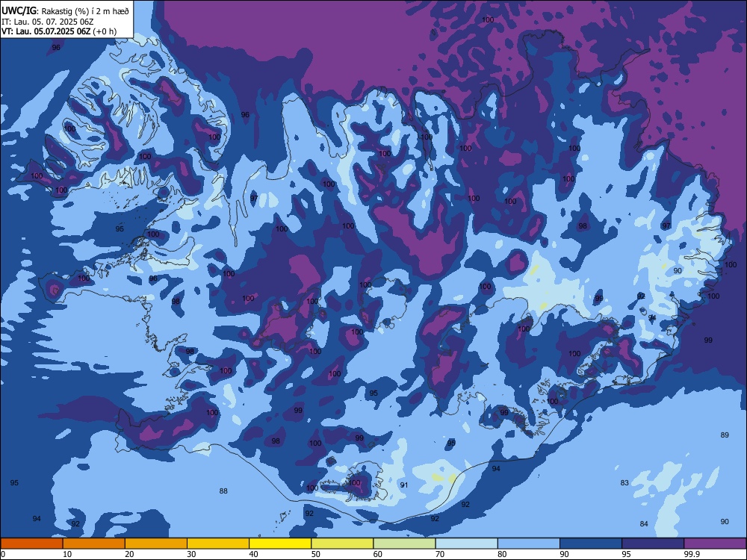The image size is (747, 560).
Task: Click the "(+0 h)" forecast offset text
Action: click(x=105, y=31)
